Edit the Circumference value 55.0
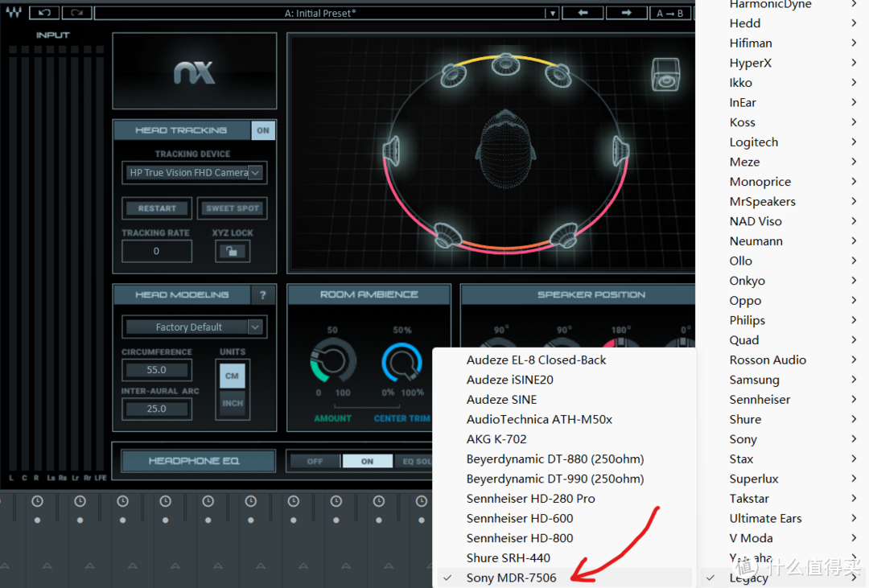869x588 pixels. pyautogui.click(x=157, y=370)
